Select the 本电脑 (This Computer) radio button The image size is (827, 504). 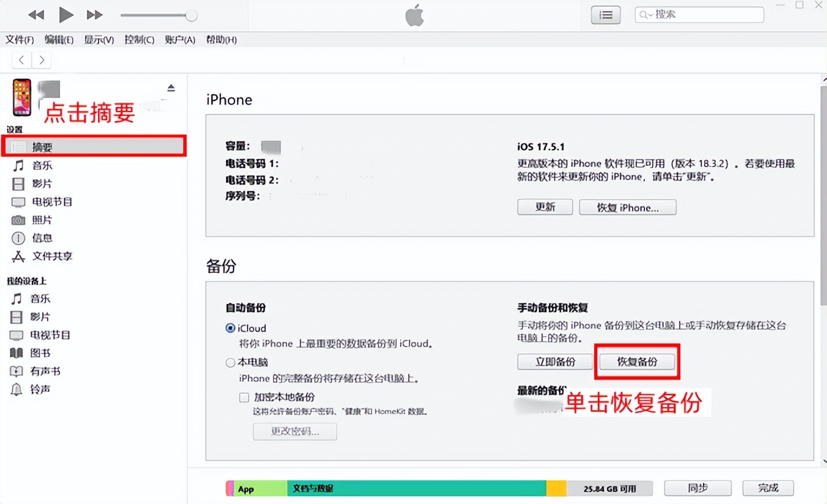(230, 362)
